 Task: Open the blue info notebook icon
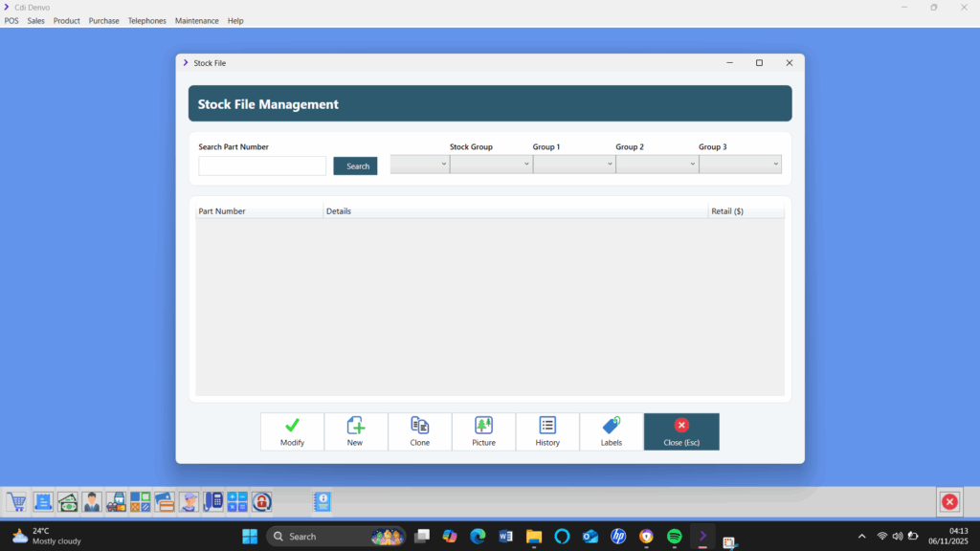point(322,501)
